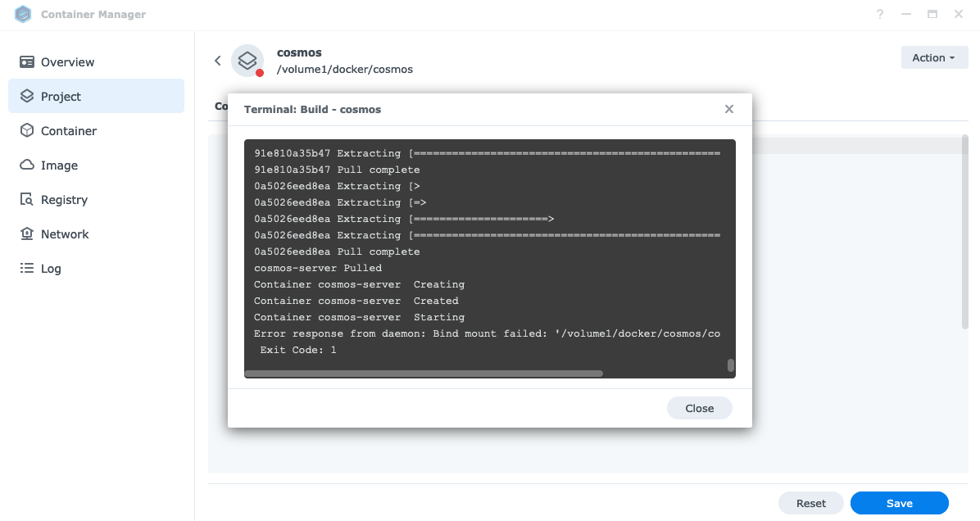Click the Image cloud icon

click(27, 165)
